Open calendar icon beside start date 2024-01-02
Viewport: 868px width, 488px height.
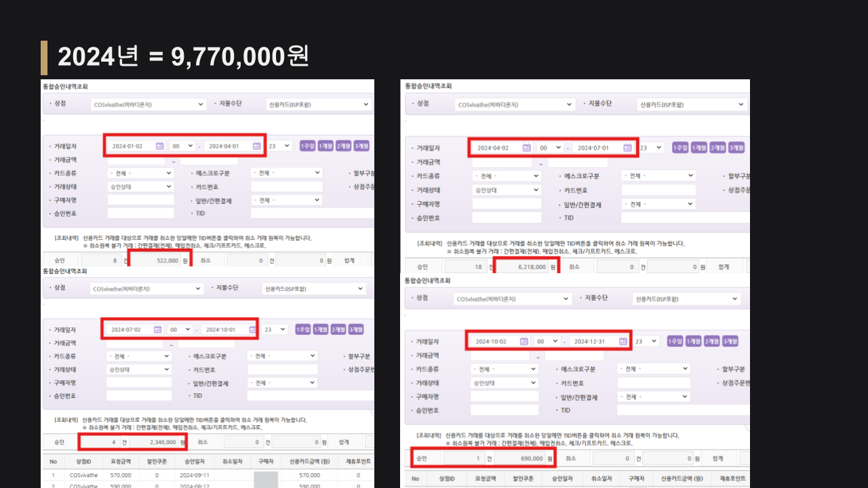tap(160, 146)
